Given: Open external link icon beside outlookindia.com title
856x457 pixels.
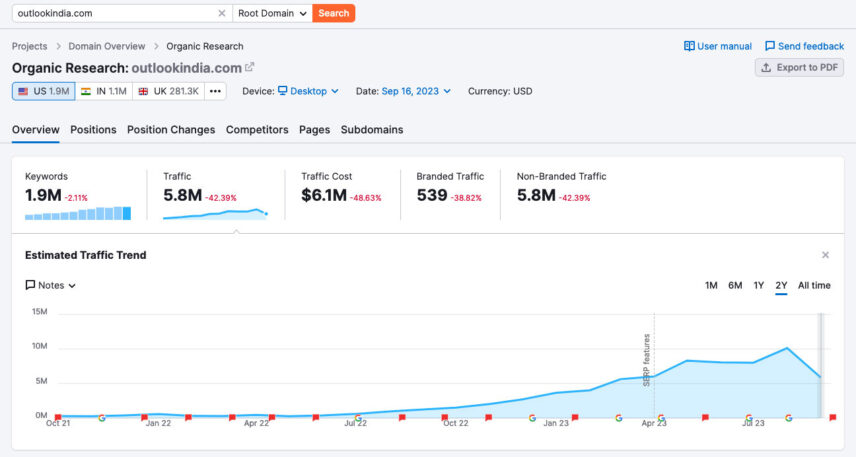Looking at the screenshot, I should coord(249,67).
